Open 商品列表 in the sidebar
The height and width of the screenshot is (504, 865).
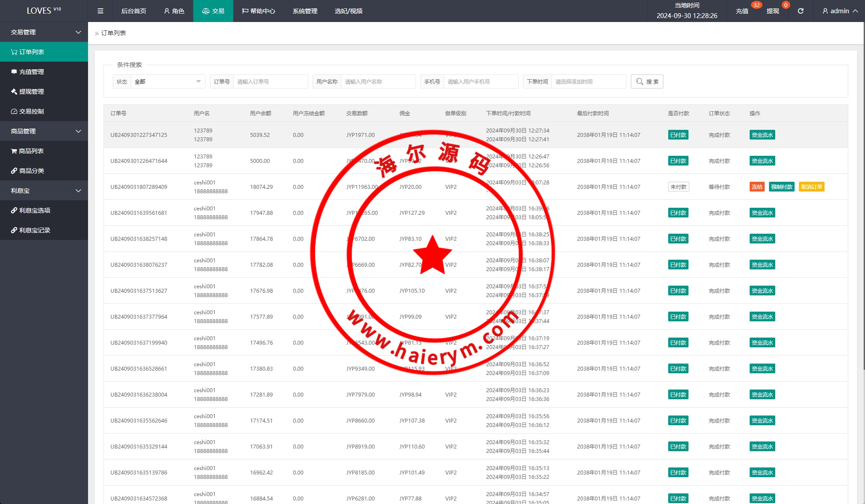[31, 151]
